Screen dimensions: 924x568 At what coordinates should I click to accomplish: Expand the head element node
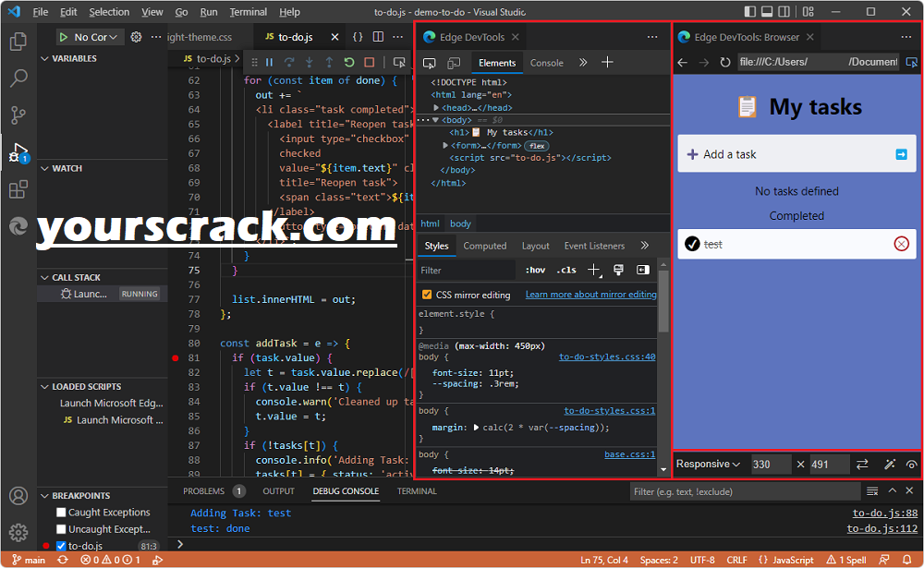(x=436, y=108)
